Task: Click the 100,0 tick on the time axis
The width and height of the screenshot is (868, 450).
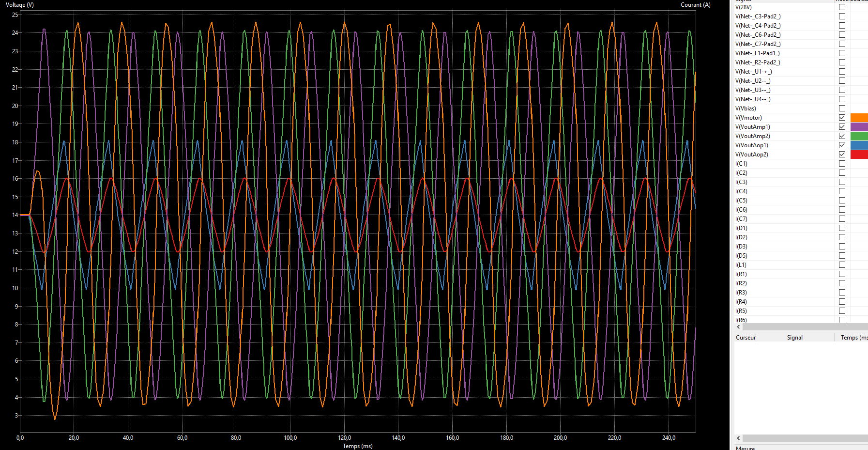Action: [290, 438]
